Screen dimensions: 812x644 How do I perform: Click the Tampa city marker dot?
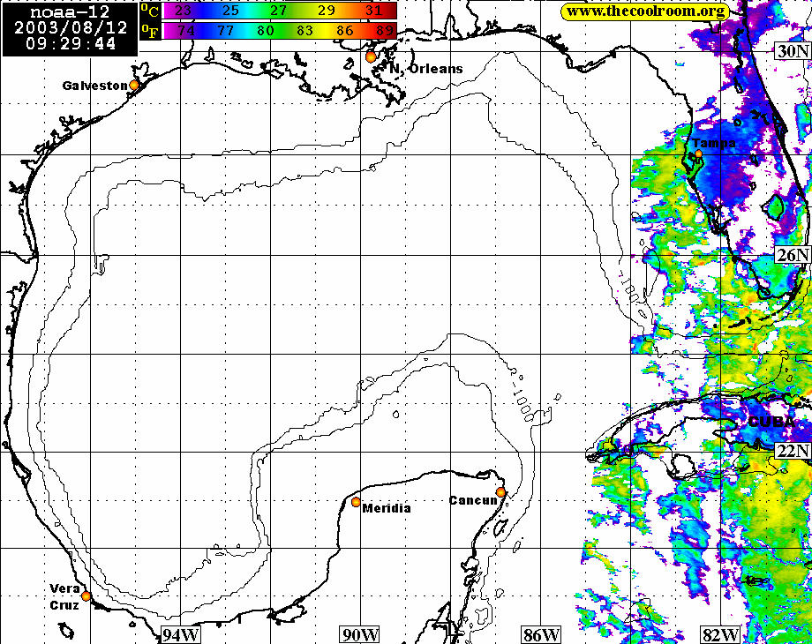click(698, 154)
